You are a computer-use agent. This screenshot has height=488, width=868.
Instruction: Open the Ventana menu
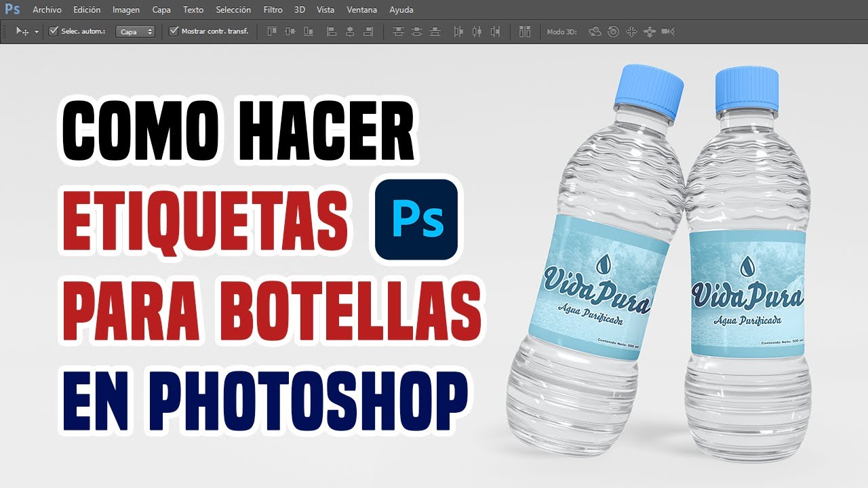[362, 10]
